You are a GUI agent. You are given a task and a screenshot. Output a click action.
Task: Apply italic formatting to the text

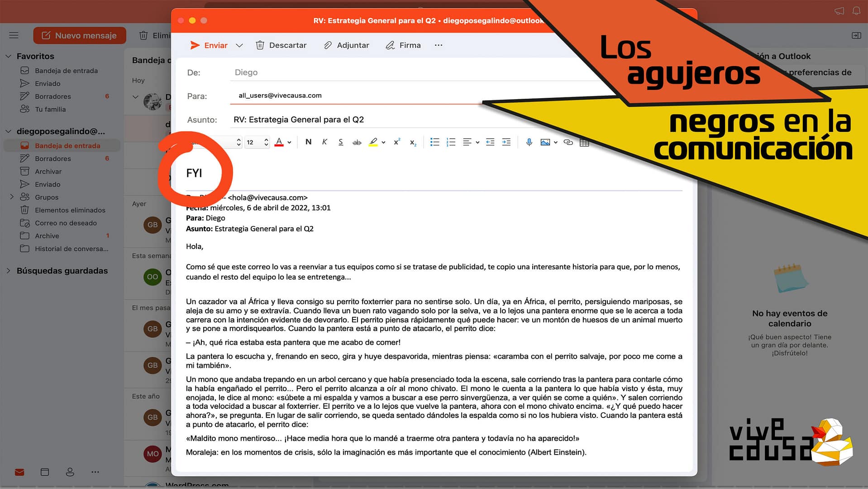[x=324, y=142]
